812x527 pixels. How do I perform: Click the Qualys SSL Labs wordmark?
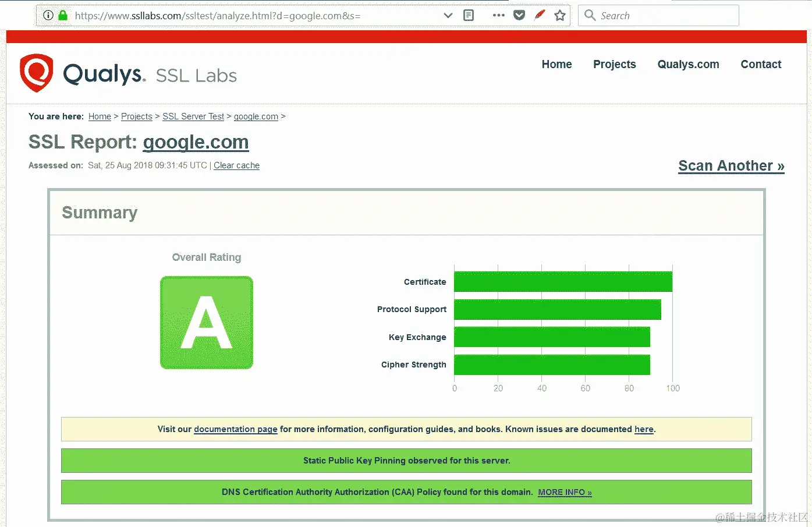(x=150, y=75)
